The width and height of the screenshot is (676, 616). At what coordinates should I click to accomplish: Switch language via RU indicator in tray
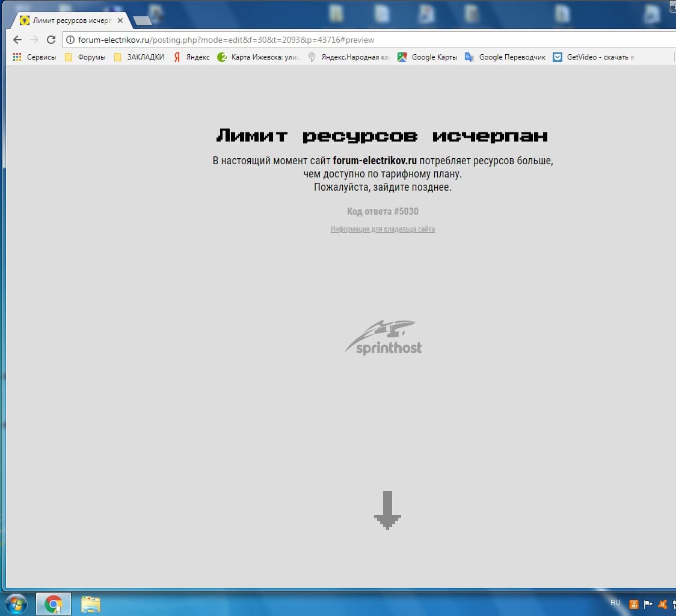pyautogui.click(x=615, y=603)
